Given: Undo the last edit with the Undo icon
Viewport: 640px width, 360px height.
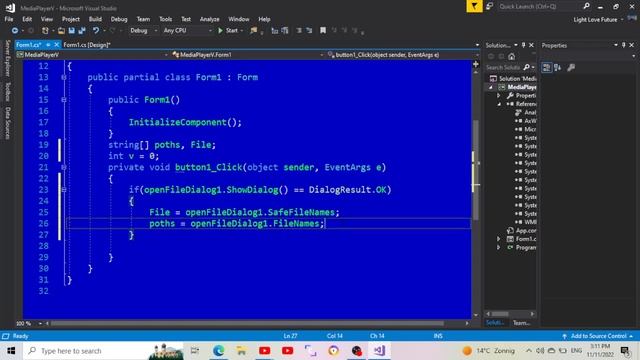Looking at the screenshot, I should click(x=96, y=31).
